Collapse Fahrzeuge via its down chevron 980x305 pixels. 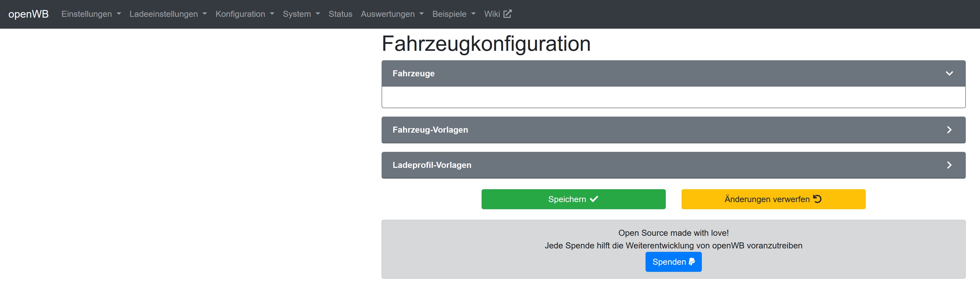point(949,73)
